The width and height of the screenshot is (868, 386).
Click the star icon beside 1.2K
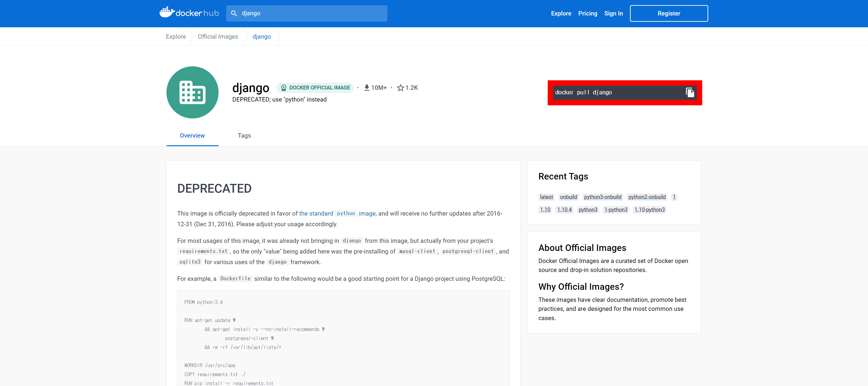pyautogui.click(x=400, y=88)
